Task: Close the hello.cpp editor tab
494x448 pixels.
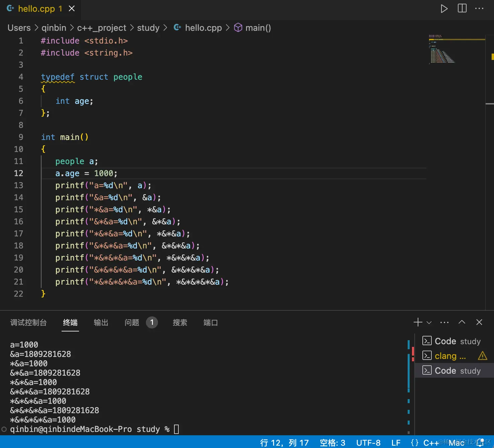Action: pos(72,9)
